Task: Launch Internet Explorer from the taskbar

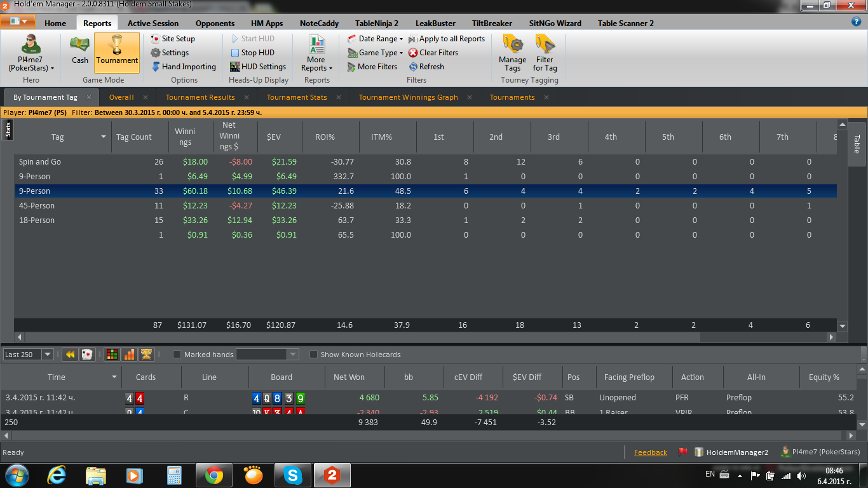Action: coord(57,475)
